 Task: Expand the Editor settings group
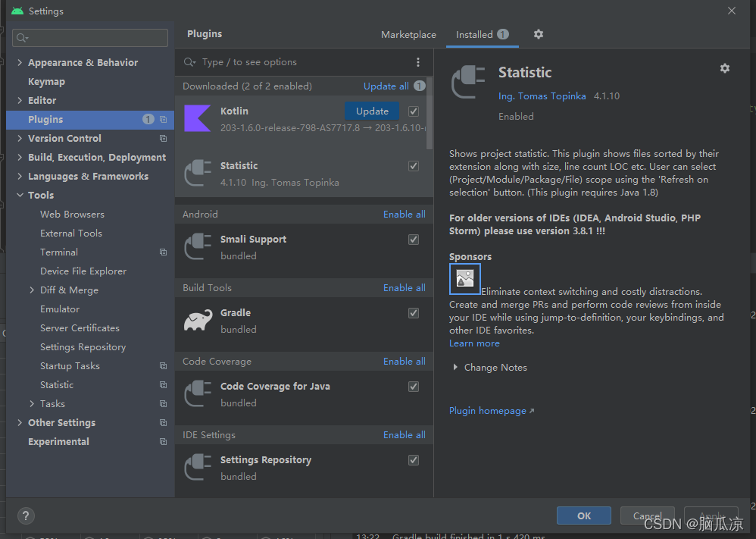[20, 100]
